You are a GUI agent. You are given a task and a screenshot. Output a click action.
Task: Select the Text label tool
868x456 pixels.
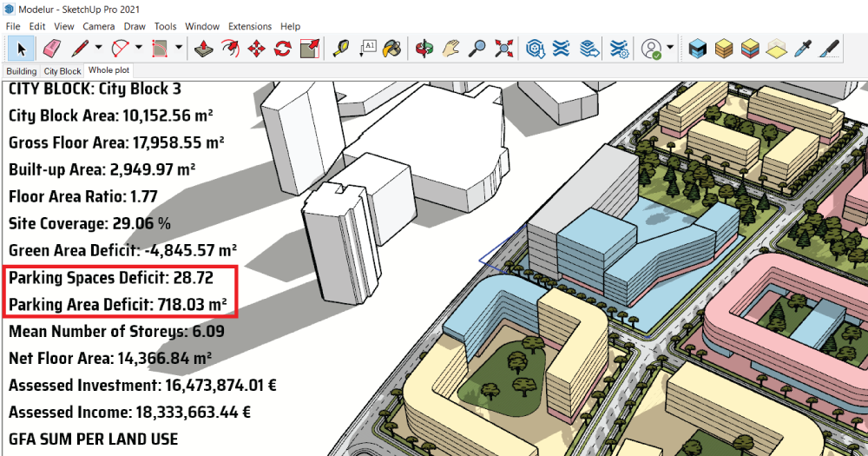point(367,49)
